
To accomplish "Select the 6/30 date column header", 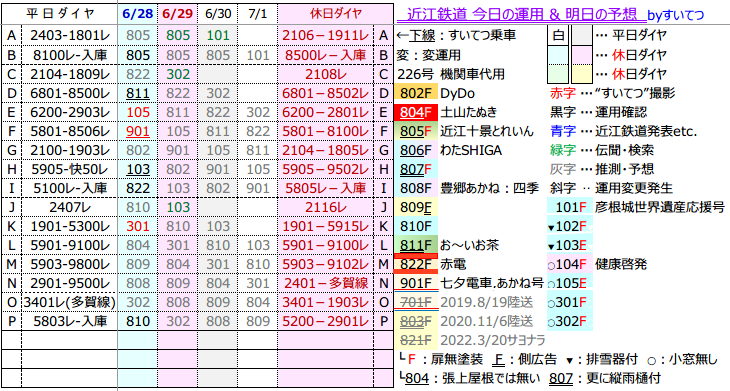I will pyautogui.click(x=218, y=14).
